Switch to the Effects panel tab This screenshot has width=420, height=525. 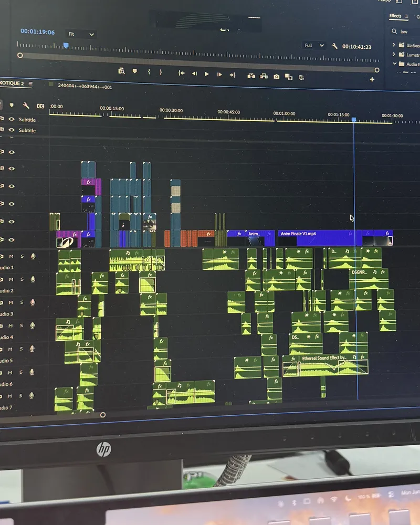click(x=395, y=16)
